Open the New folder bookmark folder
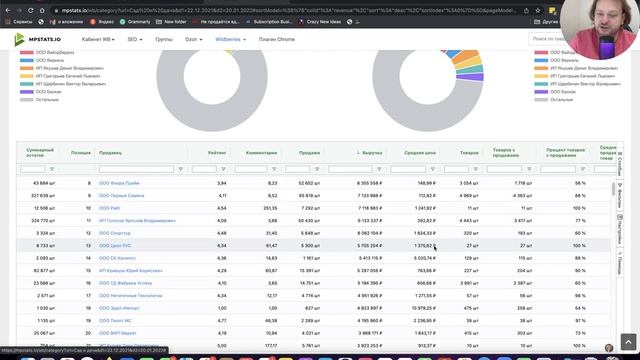The height and width of the screenshot is (360, 640). tap(171, 22)
